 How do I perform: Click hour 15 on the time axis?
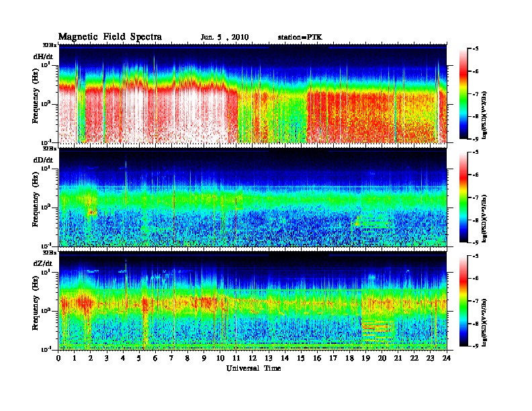(x=301, y=359)
